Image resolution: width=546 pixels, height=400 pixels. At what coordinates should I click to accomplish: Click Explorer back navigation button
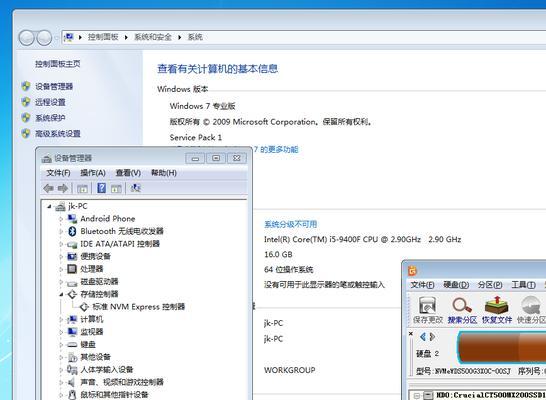(26, 38)
